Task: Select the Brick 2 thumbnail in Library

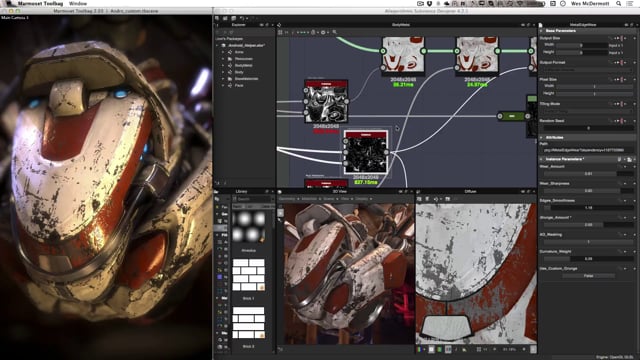Action: 248,322
